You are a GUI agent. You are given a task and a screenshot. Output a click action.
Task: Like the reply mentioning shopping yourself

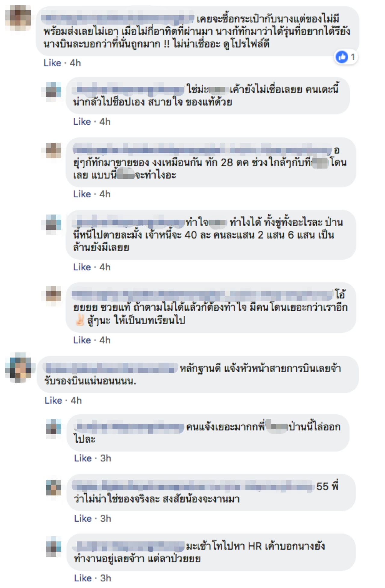pos(82,122)
